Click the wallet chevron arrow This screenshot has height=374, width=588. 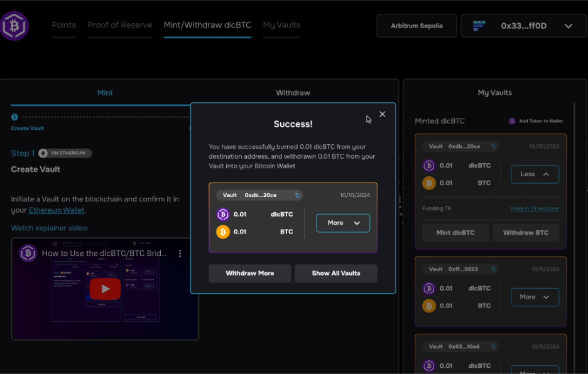[x=569, y=26]
